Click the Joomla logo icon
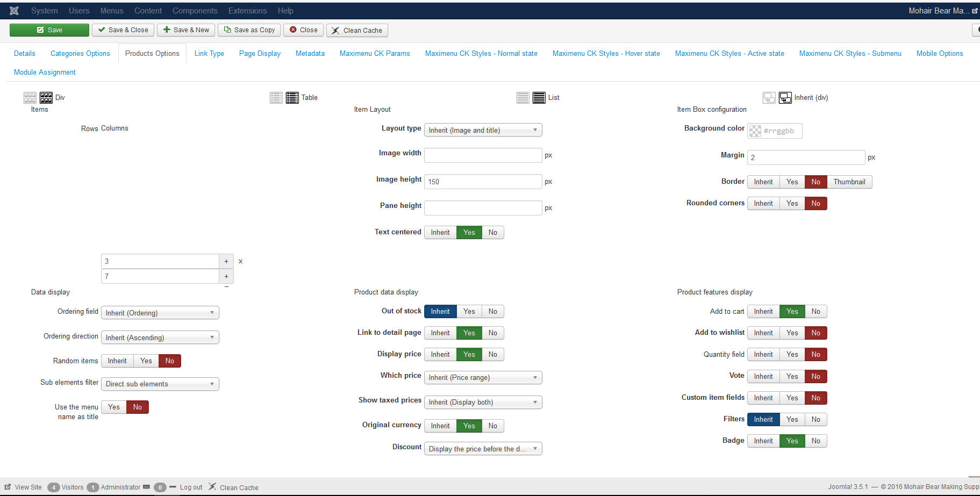 [x=14, y=11]
